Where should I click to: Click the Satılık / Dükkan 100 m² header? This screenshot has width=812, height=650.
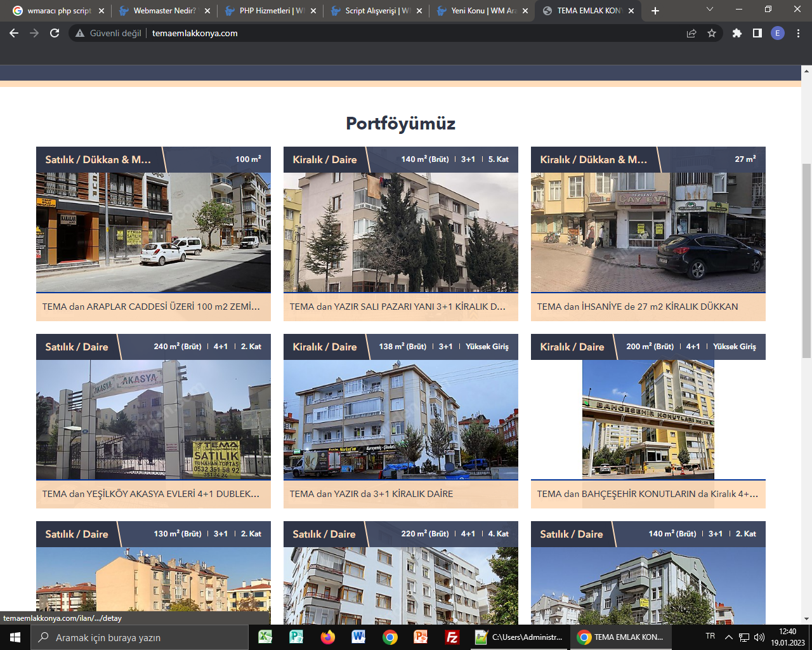(154, 159)
